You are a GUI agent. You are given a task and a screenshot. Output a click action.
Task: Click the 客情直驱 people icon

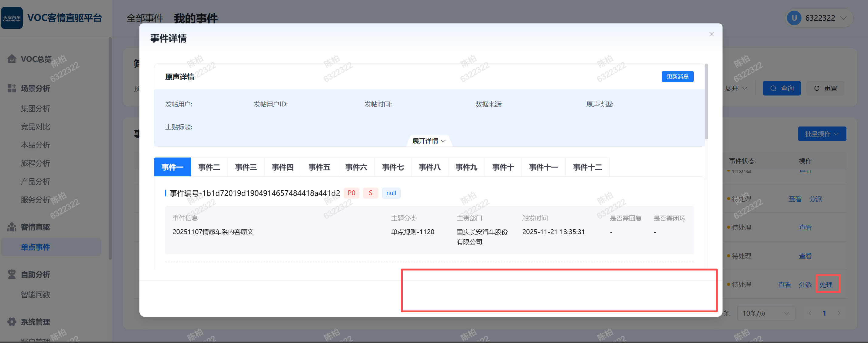12,227
